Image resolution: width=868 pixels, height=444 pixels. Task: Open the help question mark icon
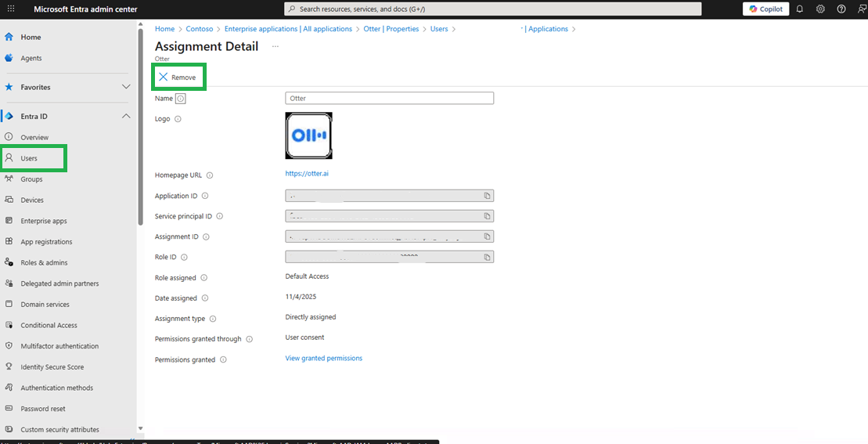[841, 9]
